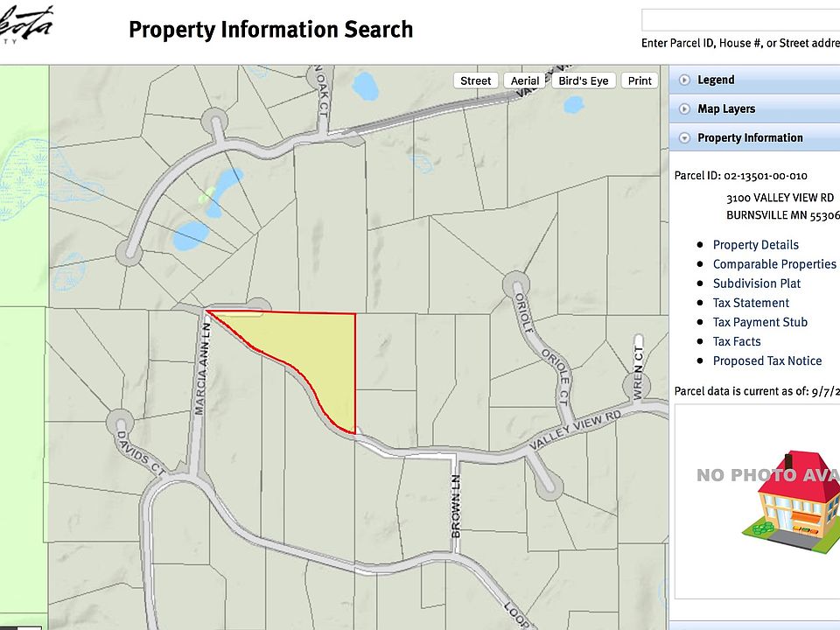Click the Parcel ID 02-13501-00-010 text
This screenshot has width=840, height=630.
740,176
